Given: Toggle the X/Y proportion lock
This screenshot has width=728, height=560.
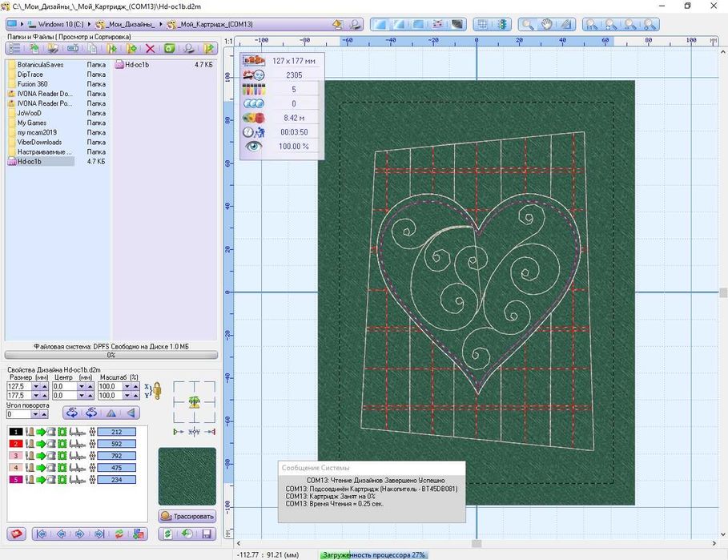Looking at the screenshot, I should 157,391.
